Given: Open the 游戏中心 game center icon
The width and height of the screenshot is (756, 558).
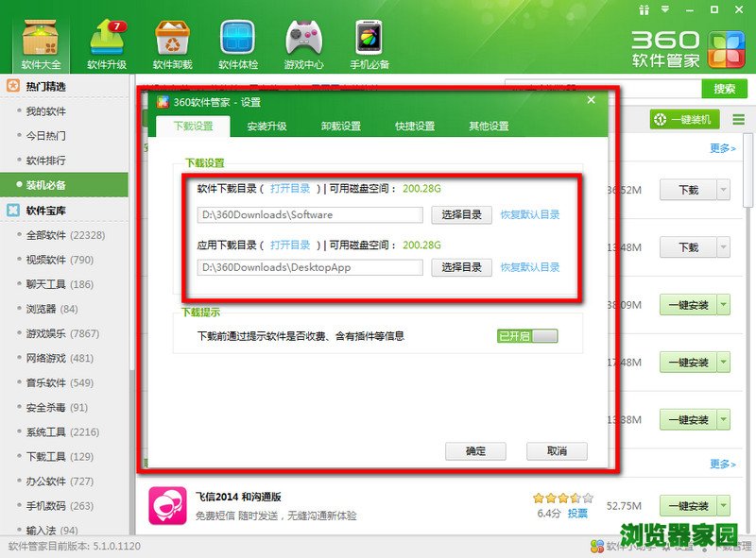Looking at the screenshot, I should [x=304, y=42].
